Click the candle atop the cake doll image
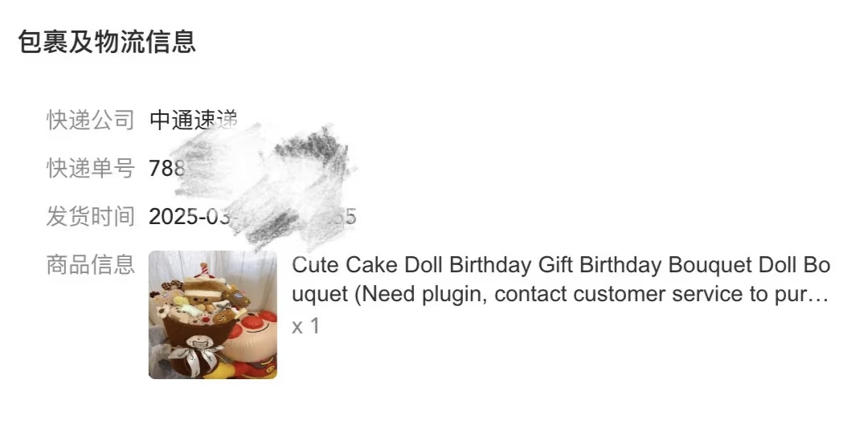 [x=204, y=270]
